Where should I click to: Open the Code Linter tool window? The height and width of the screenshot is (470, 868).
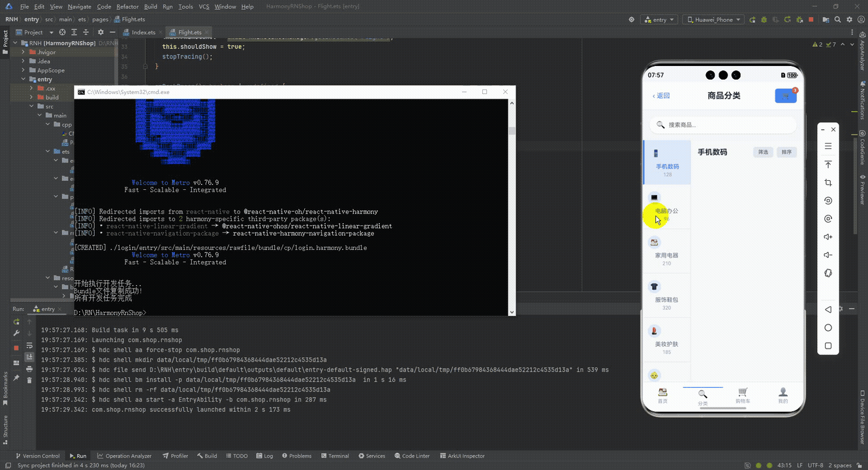[412, 456]
